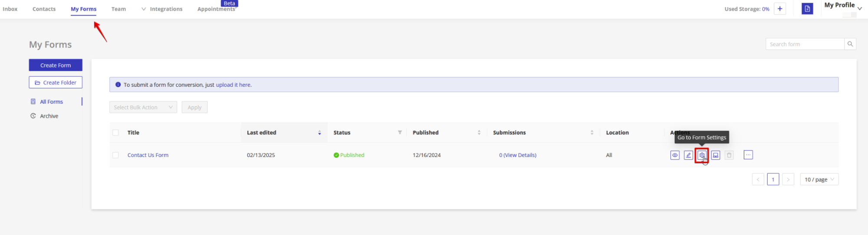Click the Create Form button
The width and height of the screenshot is (868, 235).
pyautogui.click(x=56, y=65)
